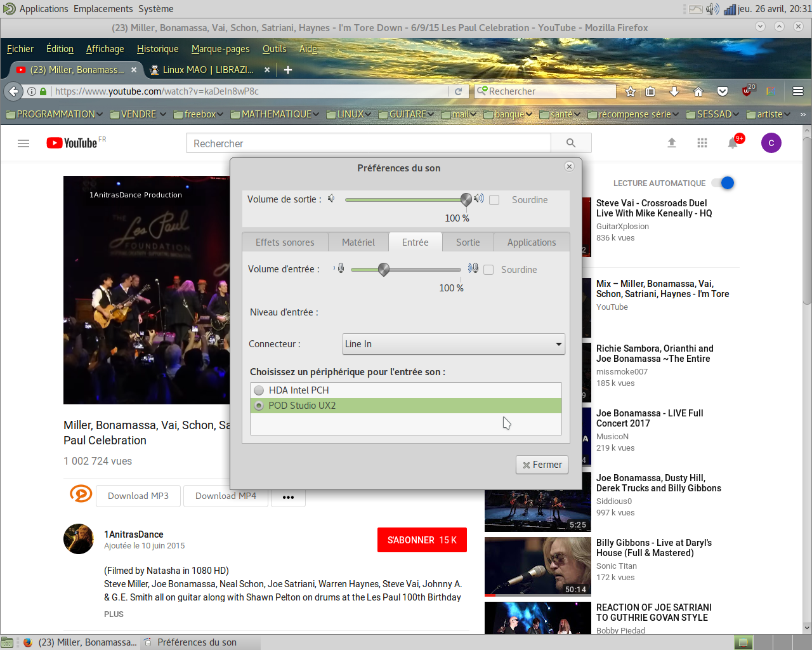Open the Firefox downloads arrow icon
The height and width of the screenshot is (650, 812).
click(674, 91)
